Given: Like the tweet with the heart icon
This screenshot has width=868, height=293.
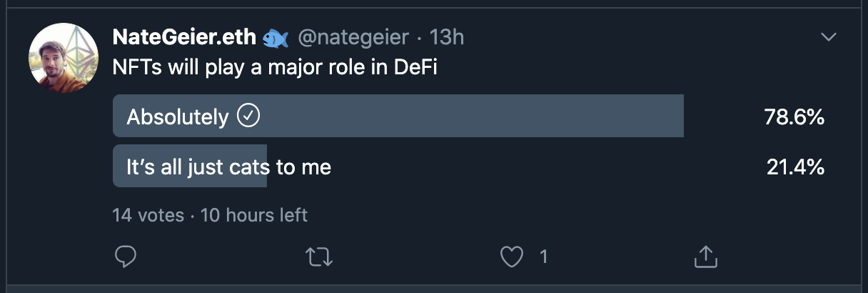Looking at the screenshot, I should coord(511,257).
